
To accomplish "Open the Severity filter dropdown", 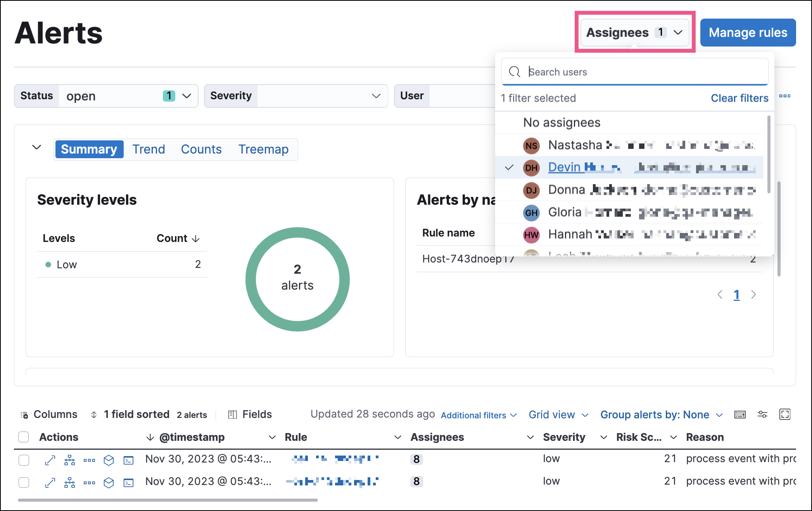I will click(375, 96).
